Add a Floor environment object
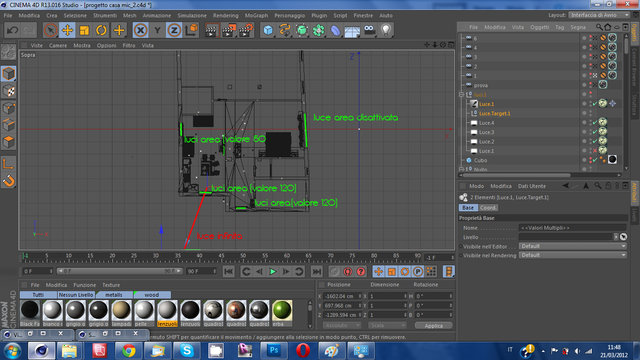The image size is (640, 360). 352,30
